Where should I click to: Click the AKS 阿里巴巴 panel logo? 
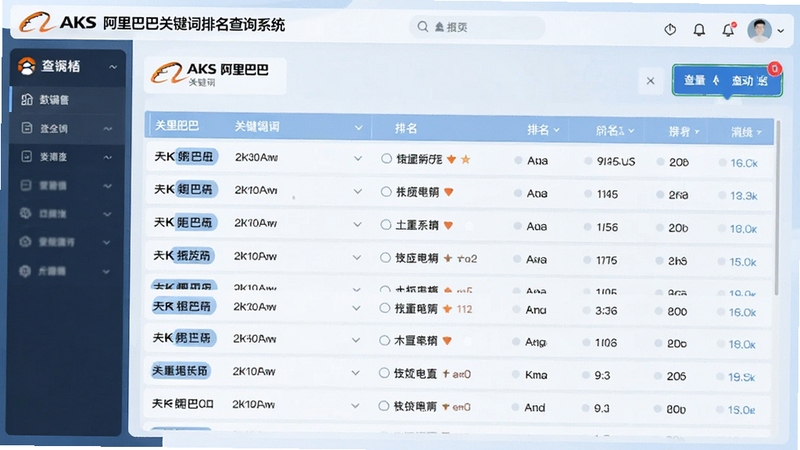pos(167,73)
